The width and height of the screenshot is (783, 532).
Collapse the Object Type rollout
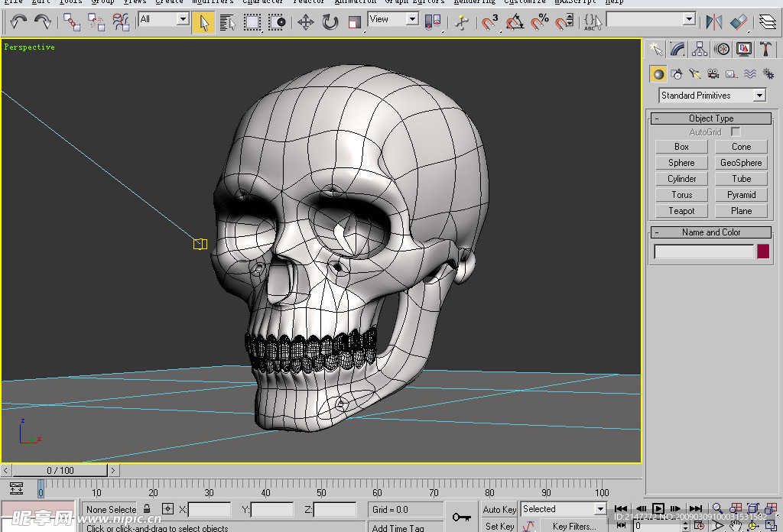[711, 118]
